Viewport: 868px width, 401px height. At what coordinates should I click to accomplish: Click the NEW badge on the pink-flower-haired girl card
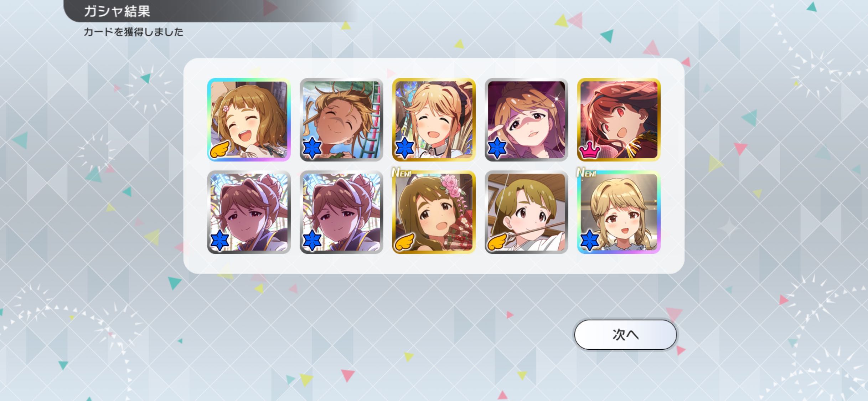point(401,173)
